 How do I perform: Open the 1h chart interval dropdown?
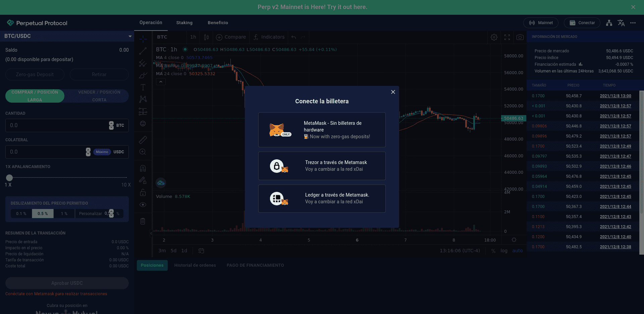[193, 37]
